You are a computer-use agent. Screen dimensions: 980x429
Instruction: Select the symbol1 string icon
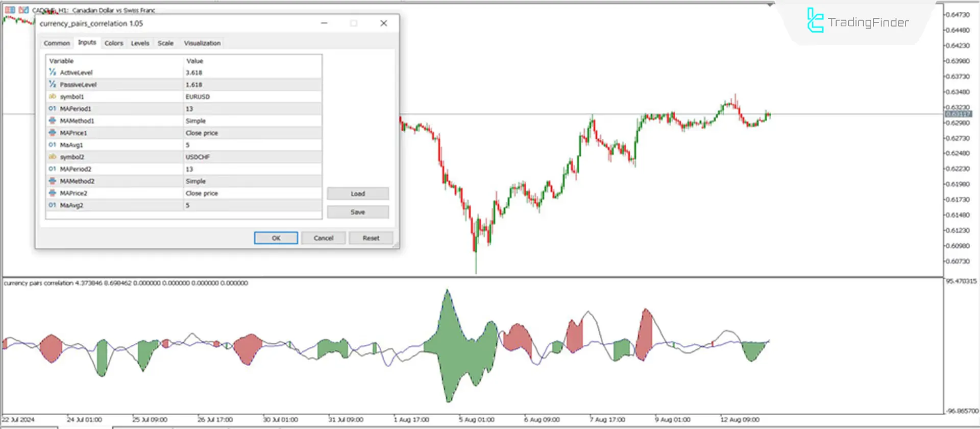[x=52, y=97]
